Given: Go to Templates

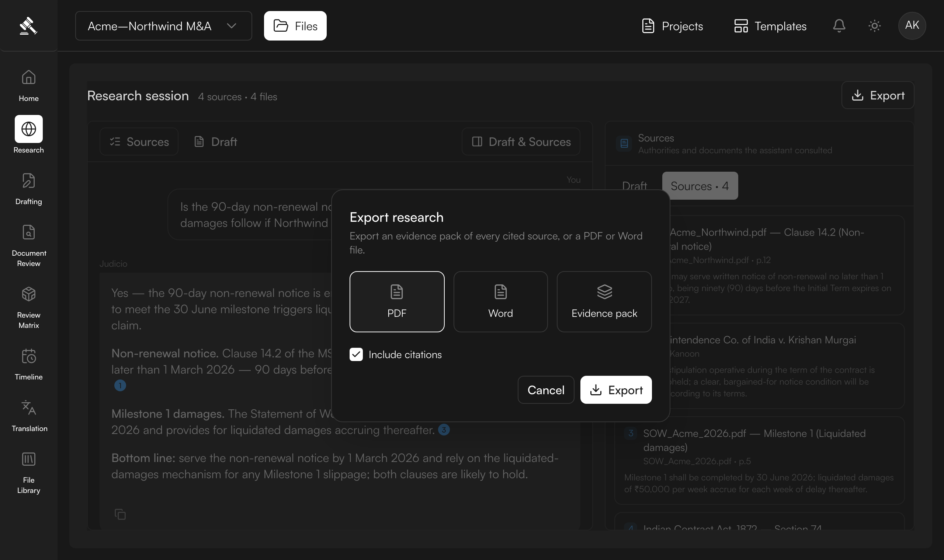Looking at the screenshot, I should point(770,26).
